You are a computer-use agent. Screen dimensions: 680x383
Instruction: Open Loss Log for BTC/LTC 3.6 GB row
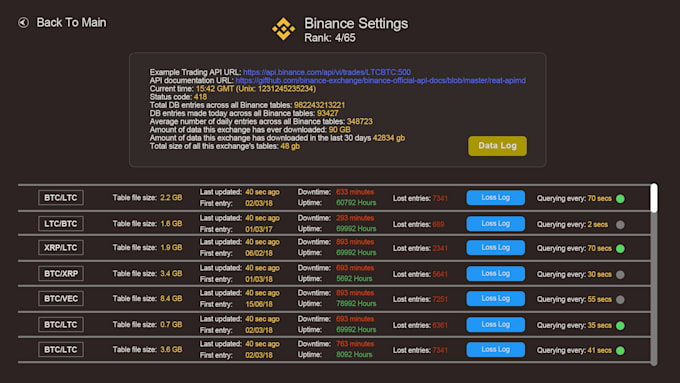click(x=496, y=350)
